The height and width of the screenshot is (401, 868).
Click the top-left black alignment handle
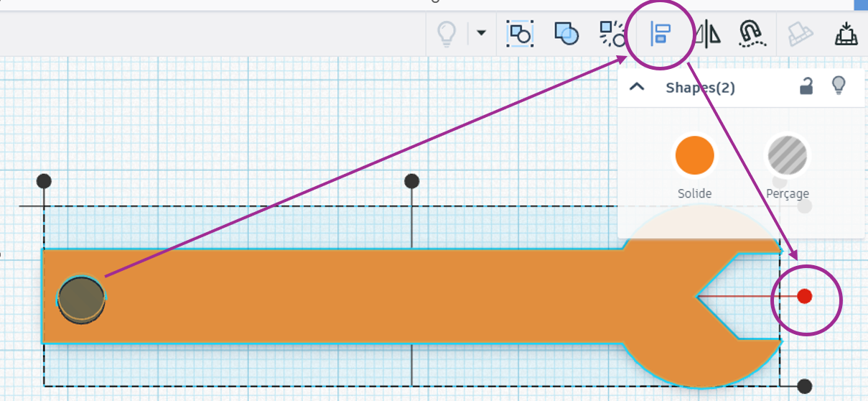point(44,180)
